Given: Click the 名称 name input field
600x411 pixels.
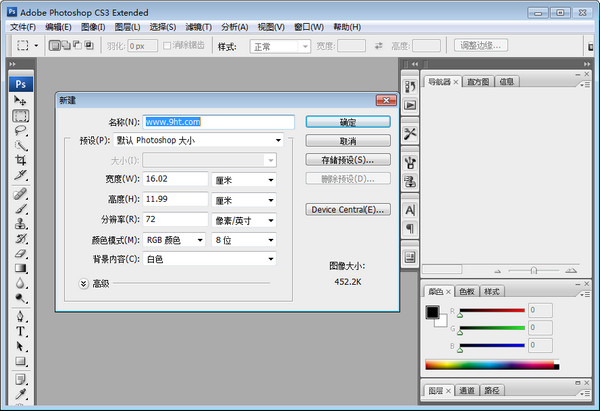Looking at the screenshot, I should click(218, 122).
